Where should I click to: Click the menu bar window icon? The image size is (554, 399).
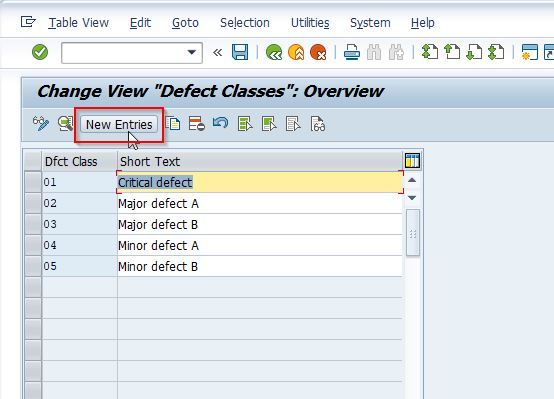point(28,22)
